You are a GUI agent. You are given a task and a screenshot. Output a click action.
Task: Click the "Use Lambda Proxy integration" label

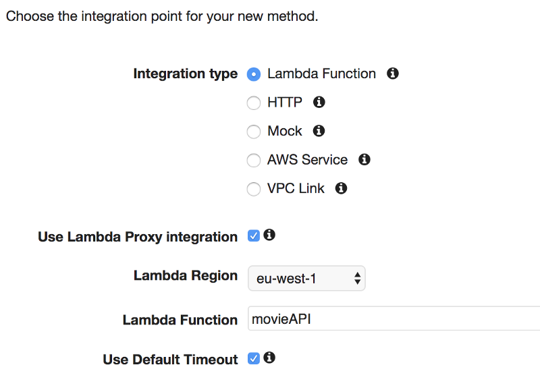tap(138, 237)
